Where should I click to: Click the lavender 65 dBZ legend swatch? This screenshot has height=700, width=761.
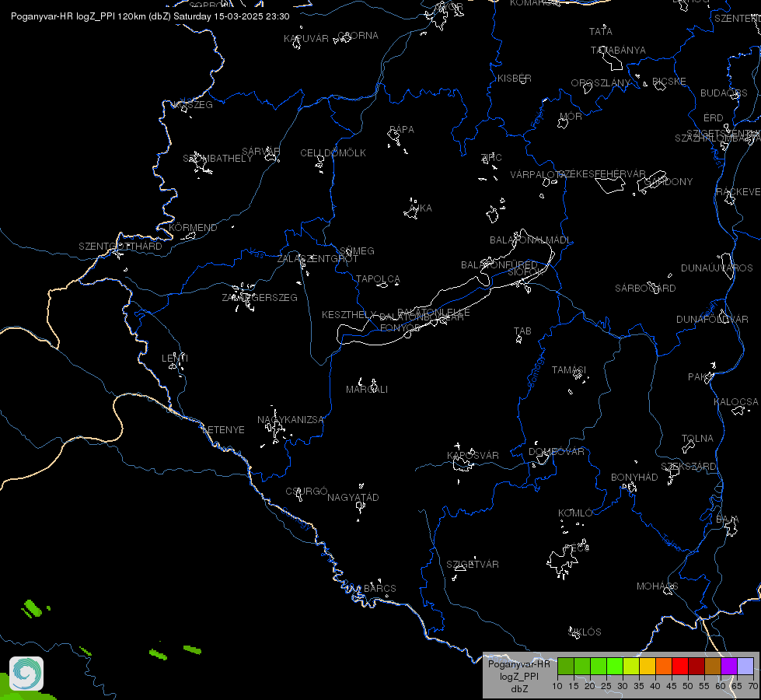click(x=745, y=667)
